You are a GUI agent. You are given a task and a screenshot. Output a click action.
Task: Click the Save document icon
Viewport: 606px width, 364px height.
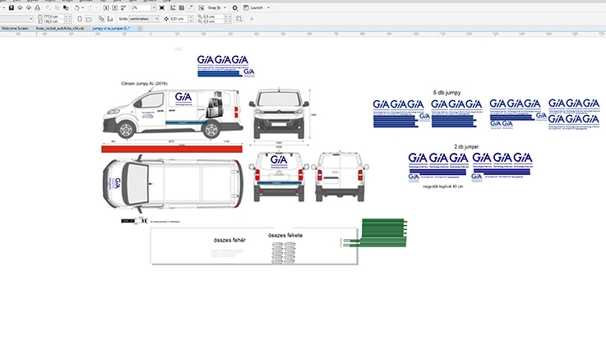(x=11, y=7)
